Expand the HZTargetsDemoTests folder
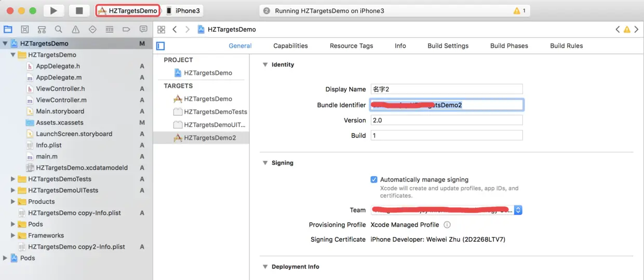644x280 pixels. point(14,179)
